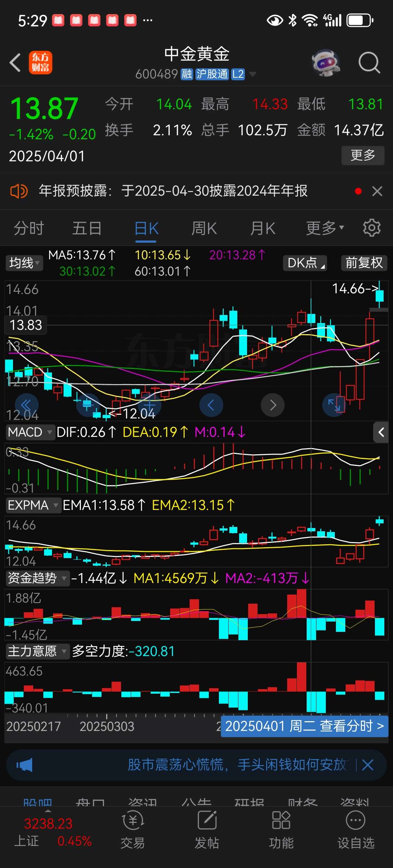Zoom in chart with plus icon
Screen dimensions: 393x868
point(149,405)
